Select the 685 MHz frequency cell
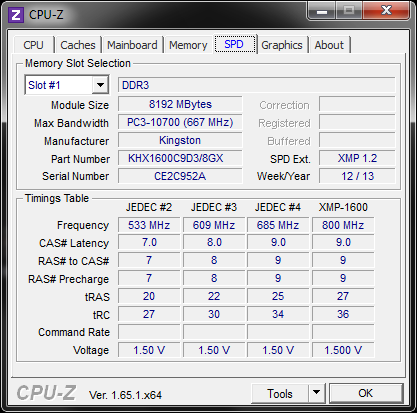This screenshot has width=417, height=413. coord(278,225)
